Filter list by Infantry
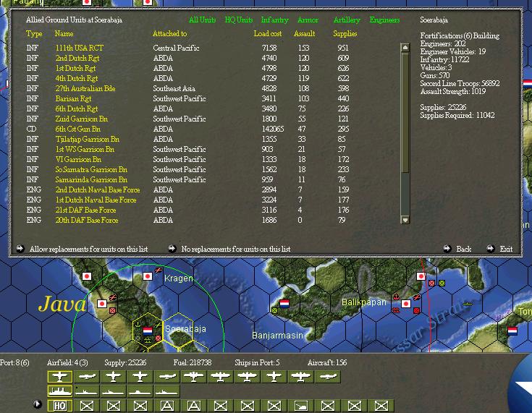The image size is (532, 413). (x=274, y=20)
